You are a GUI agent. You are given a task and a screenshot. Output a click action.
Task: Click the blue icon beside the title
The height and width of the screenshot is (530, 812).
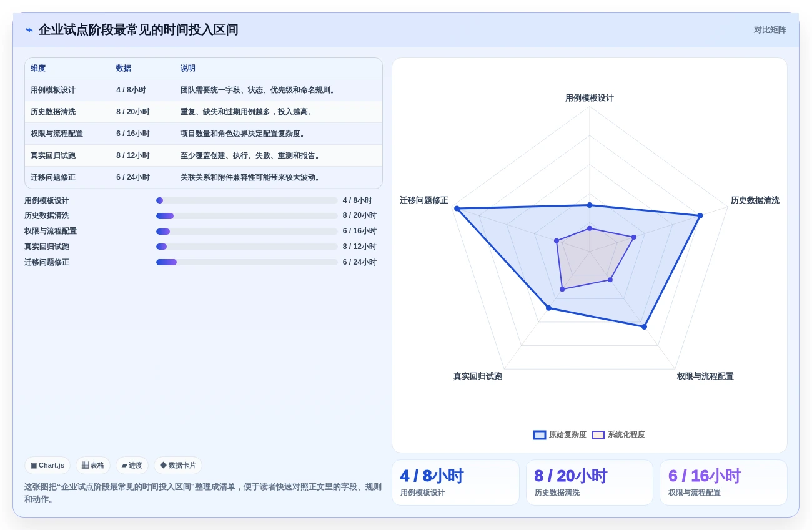[x=29, y=30]
